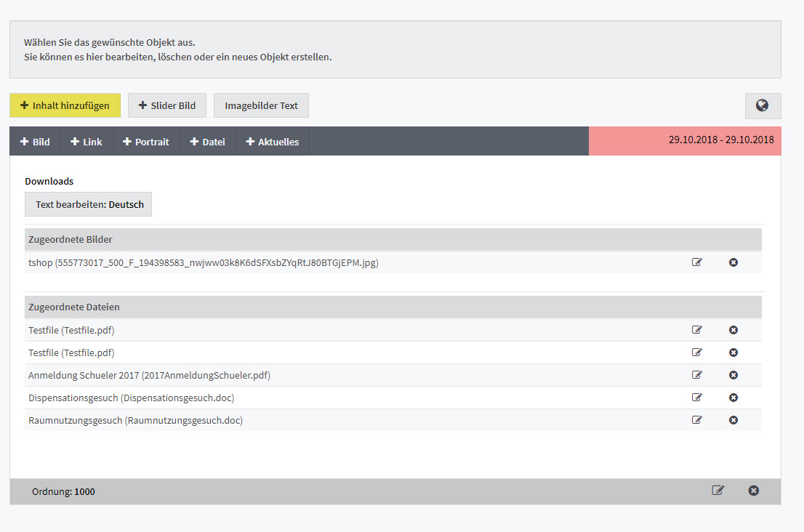
Task: Click the Zugeordnete Dateien header
Action: point(393,307)
